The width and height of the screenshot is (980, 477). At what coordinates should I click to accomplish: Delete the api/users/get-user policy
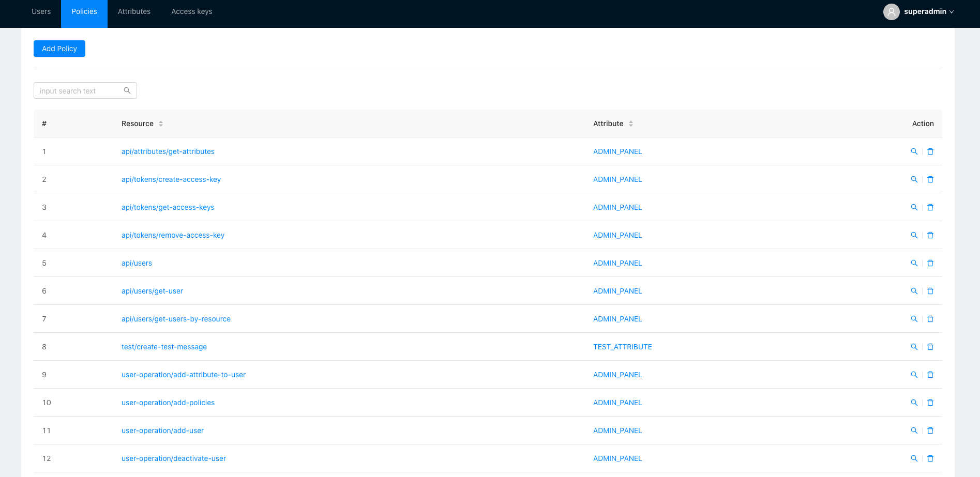[930, 291]
